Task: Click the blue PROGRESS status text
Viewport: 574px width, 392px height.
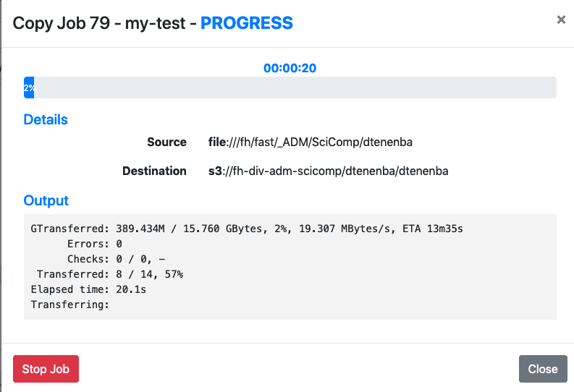Action: [x=247, y=23]
